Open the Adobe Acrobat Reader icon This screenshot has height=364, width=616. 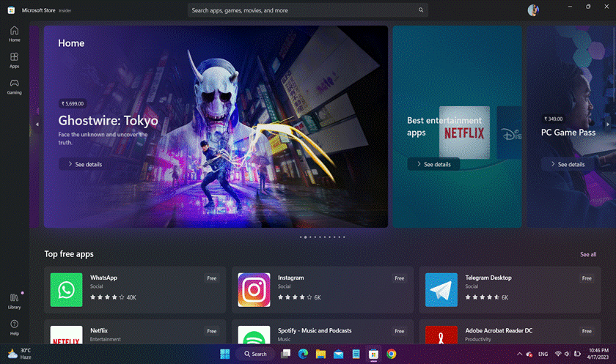[441, 335]
